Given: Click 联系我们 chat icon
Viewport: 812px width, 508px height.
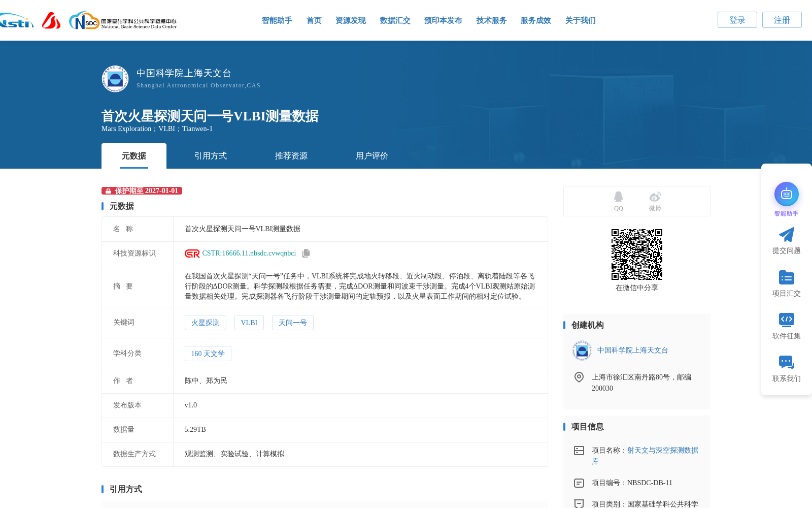Looking at the screenshot, I should click(787, 362).
